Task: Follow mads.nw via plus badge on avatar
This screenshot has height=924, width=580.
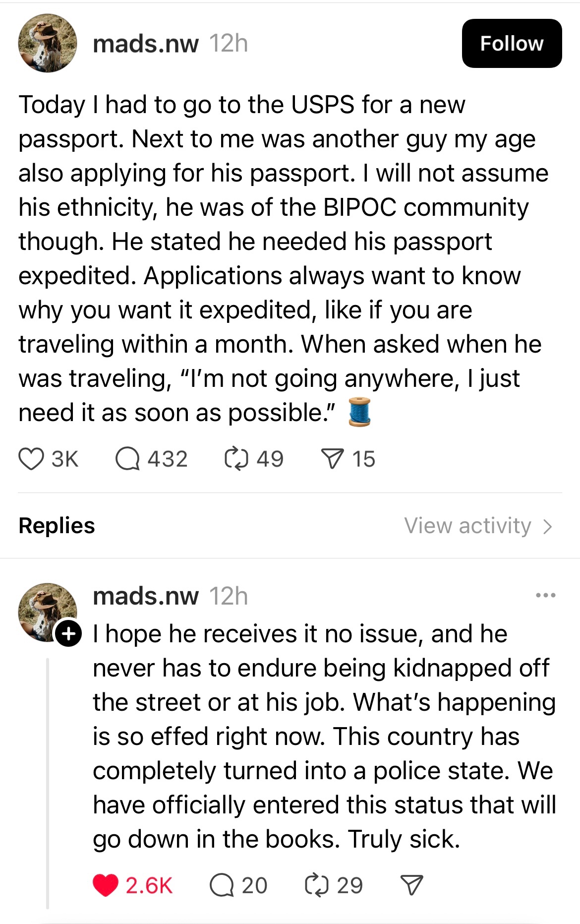Action: (68, 633)
